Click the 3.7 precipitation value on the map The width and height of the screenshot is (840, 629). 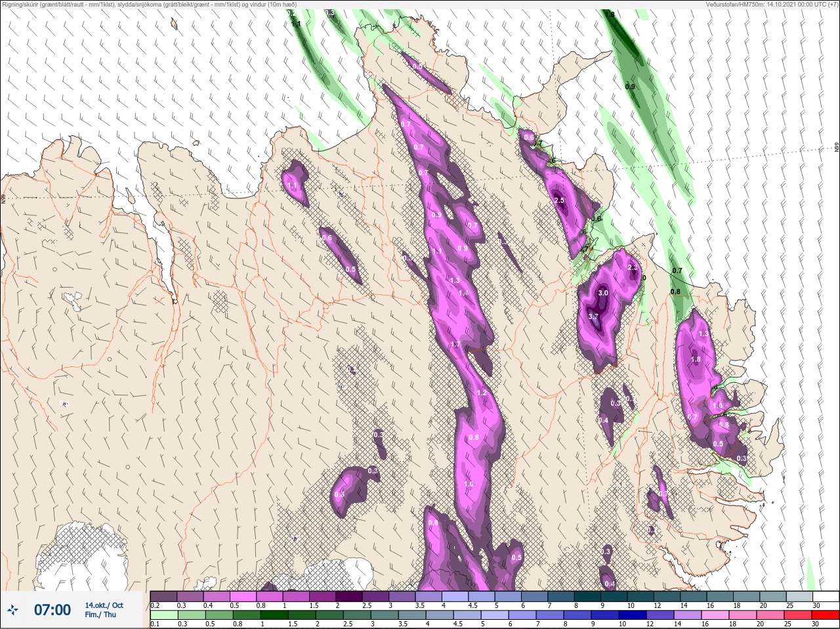pyautogui.click(x=593, y=316)
